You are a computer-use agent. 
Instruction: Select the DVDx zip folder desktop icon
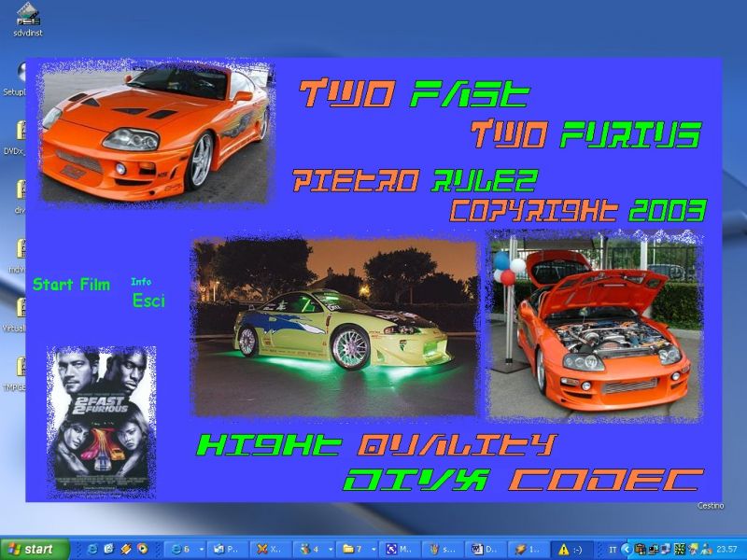(15, 139)
